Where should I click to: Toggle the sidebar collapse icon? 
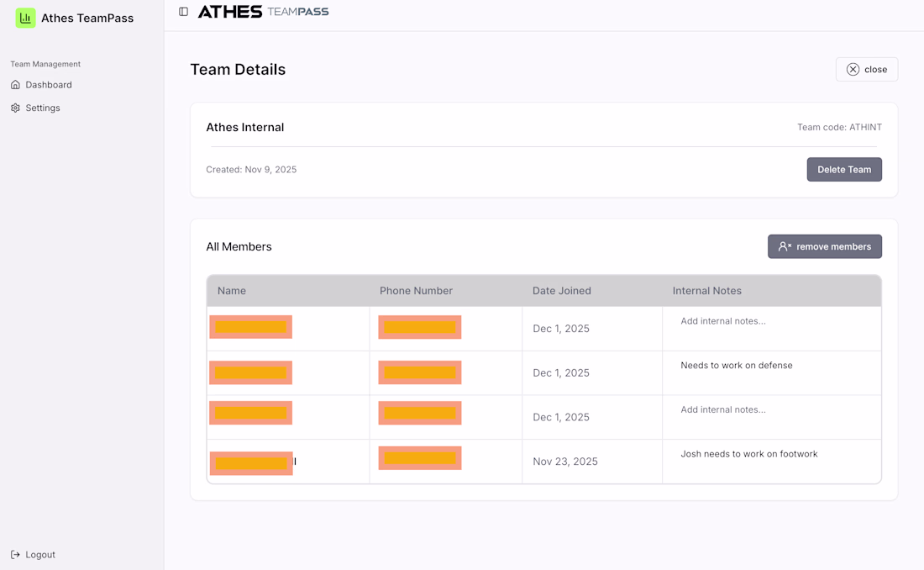183,12
